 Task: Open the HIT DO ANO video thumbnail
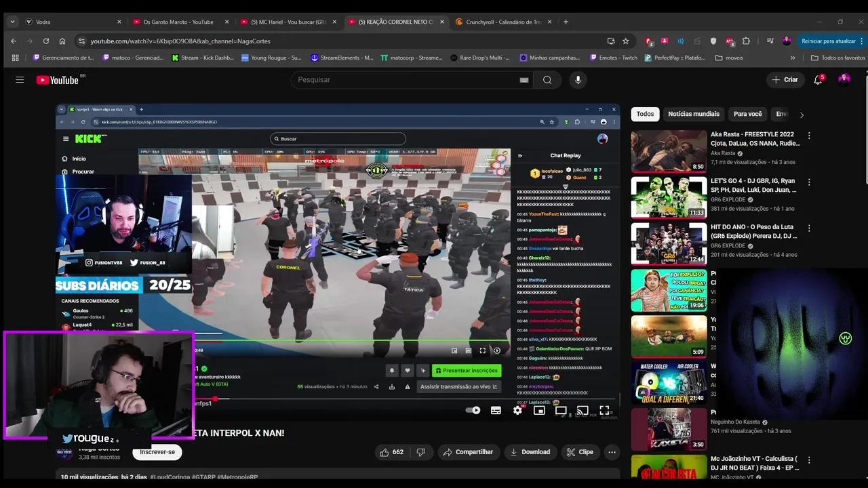tap(669, 244)
